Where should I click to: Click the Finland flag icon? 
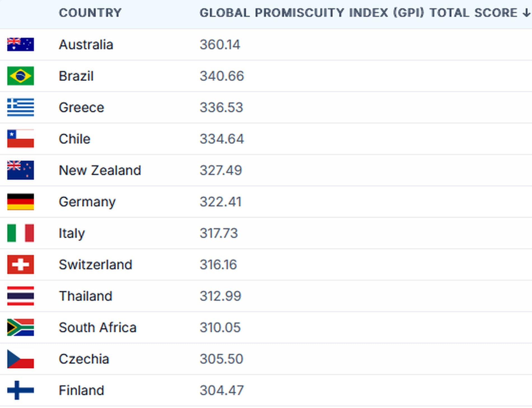click(20, 390)
